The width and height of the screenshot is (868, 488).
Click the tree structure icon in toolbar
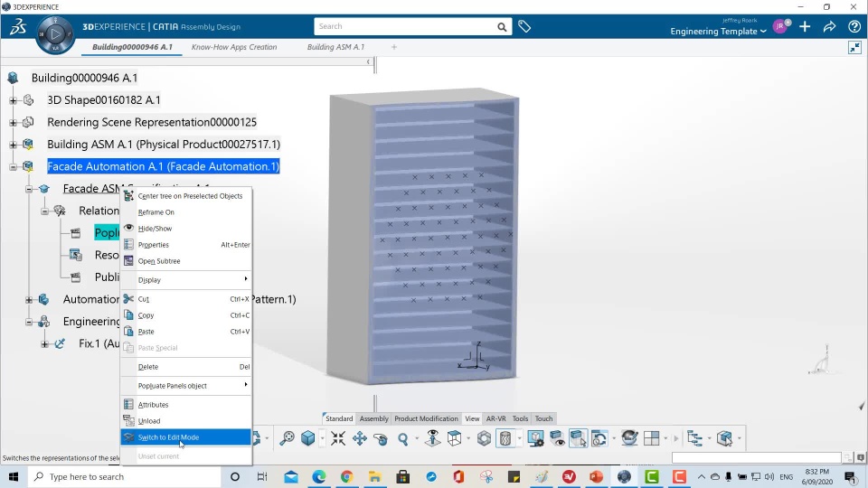coord(694,438)
